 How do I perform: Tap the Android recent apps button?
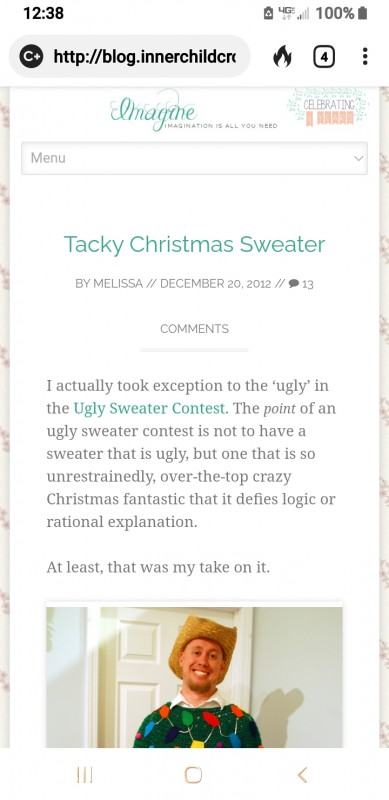click(85, 775)
